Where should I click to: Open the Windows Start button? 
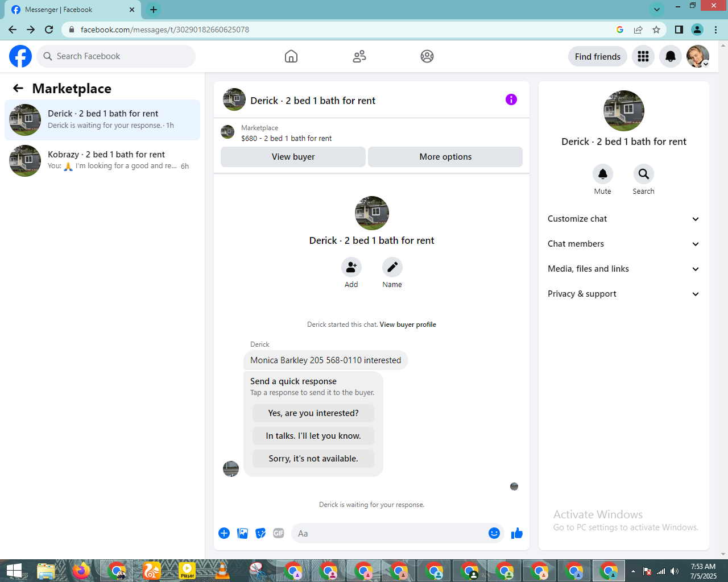[x=14, y=571]
